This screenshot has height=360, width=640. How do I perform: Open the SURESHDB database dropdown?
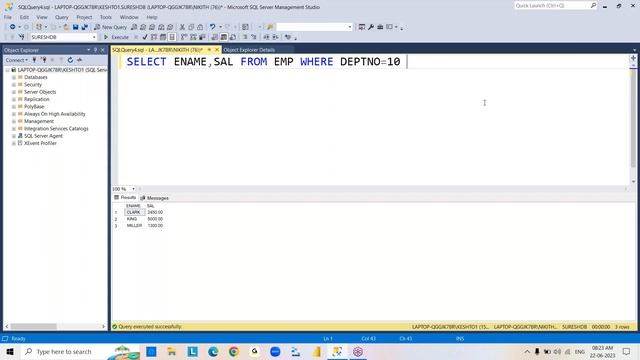[x=94, y=37]
